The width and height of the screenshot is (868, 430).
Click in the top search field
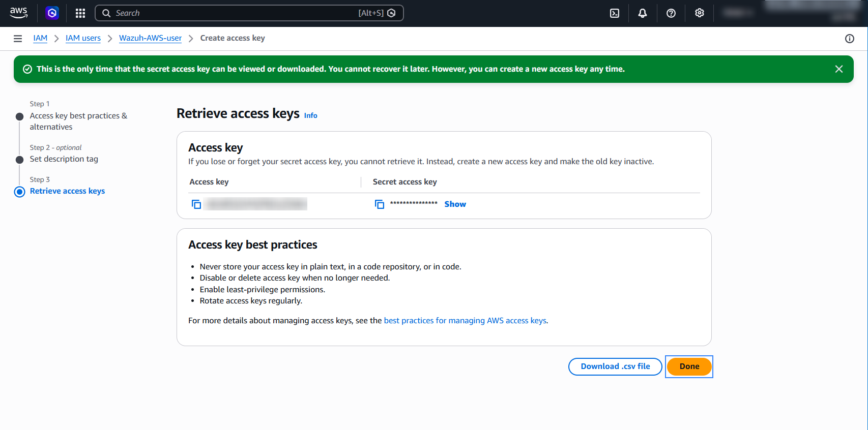[x=249, y=13]
